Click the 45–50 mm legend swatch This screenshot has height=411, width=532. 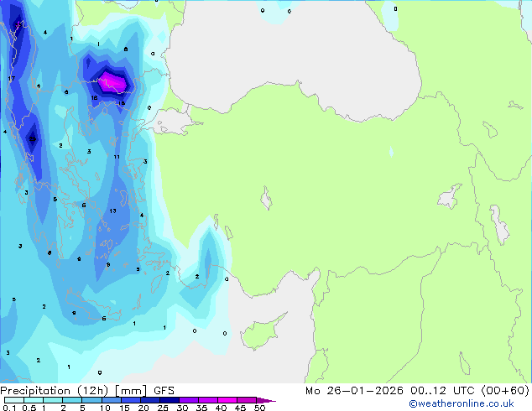pyautogui.click(x=247, y=400)
